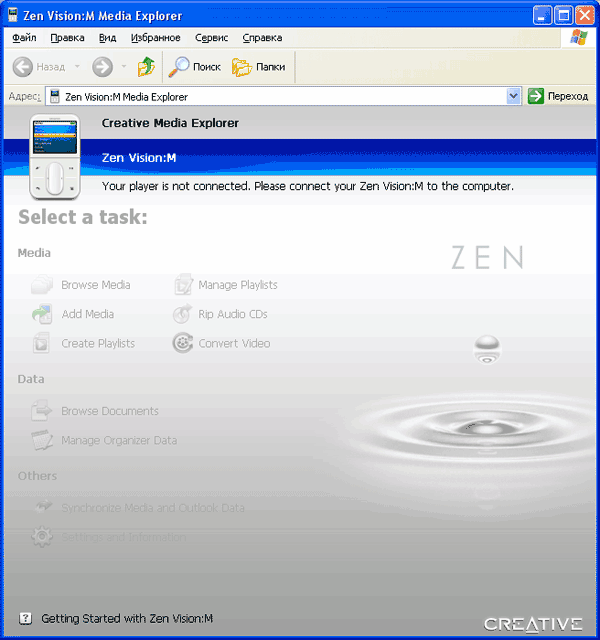Click the Zen Vision:M player image
Viewport: 600px width, 640px height.
pyautogui.click(x=55, y=157)
